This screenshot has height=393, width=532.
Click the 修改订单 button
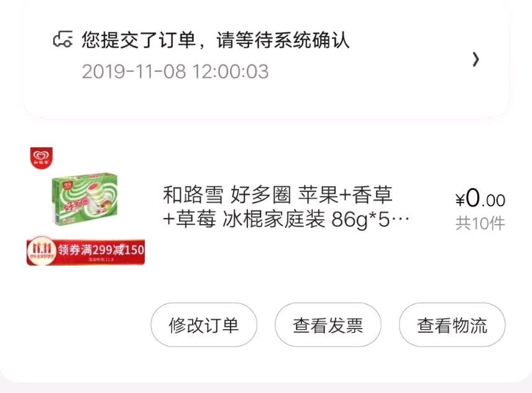tap(204, 325)
